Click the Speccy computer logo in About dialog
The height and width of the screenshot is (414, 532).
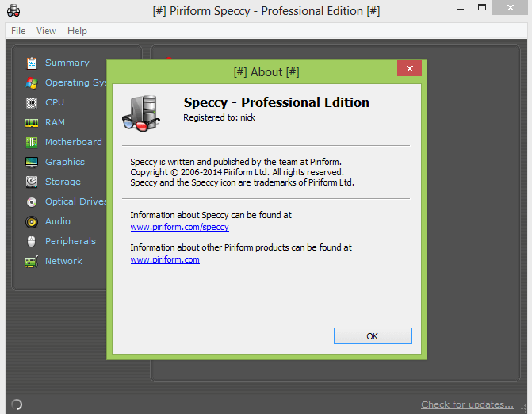click(x=141, y=113)
